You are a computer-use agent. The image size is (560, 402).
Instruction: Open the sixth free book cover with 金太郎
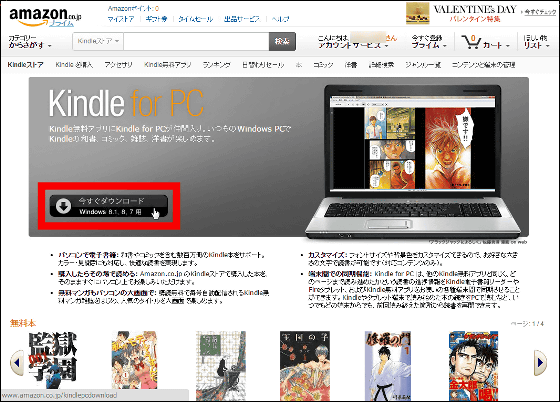474,365
